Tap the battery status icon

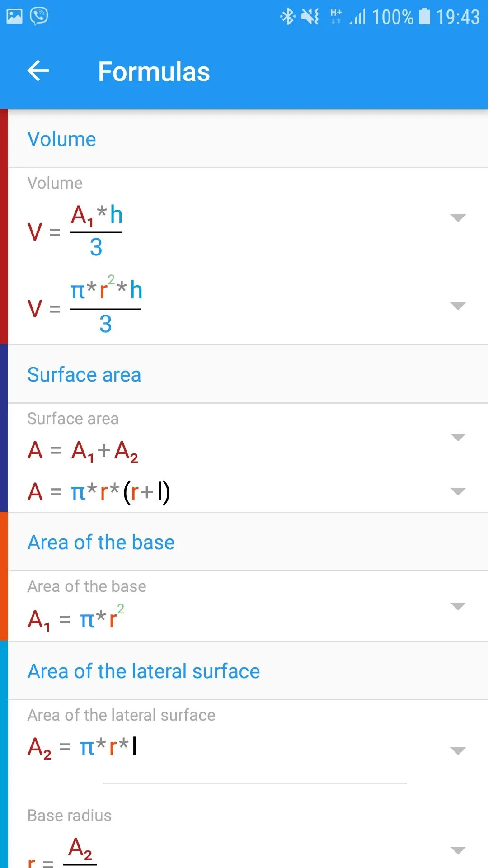click(x=425, y=17)
